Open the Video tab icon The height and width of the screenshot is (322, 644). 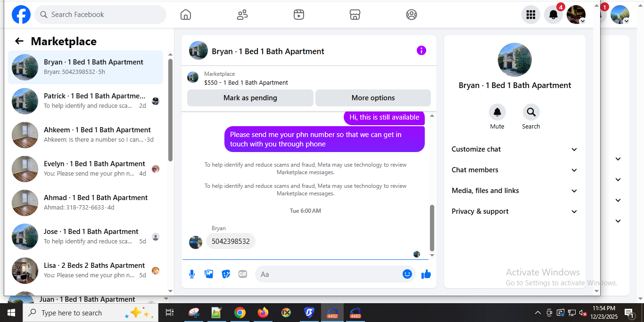299,15
